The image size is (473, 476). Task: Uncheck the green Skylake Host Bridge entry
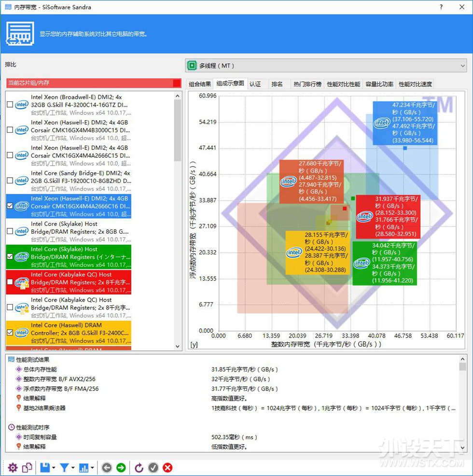pos(10,256)
